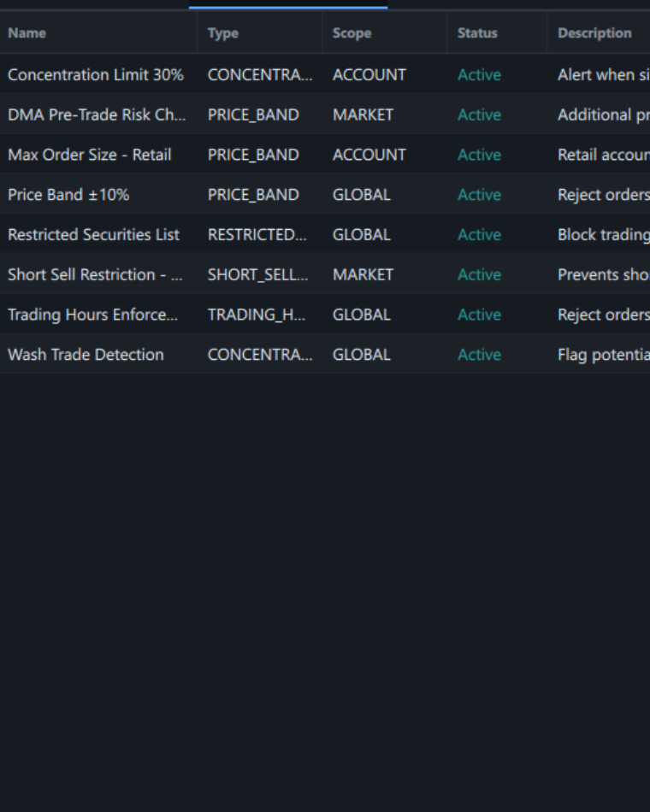650x812 pixels.
Task: Click 'Prevents sho' description cell
Action: 603,274
